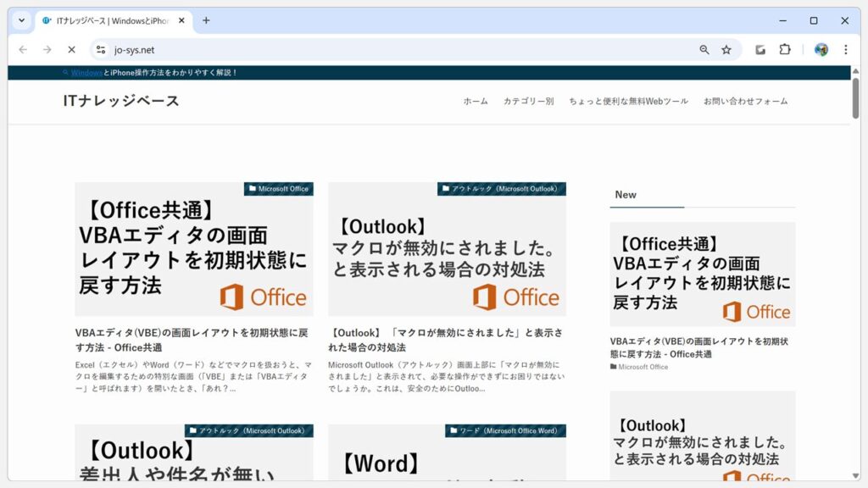Open the 【Word】 article thumbnail
The height and width of the screenshot is (488, 868).
447,452
